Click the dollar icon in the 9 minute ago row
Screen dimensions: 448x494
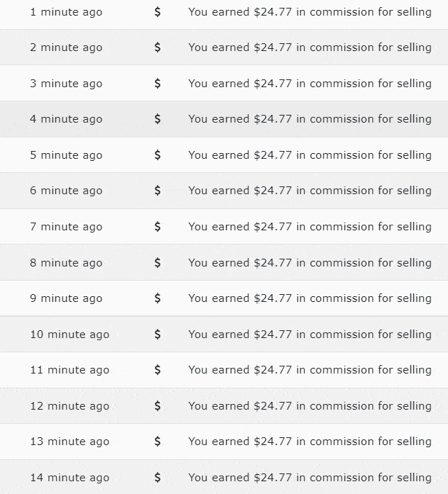pos(157,298)
